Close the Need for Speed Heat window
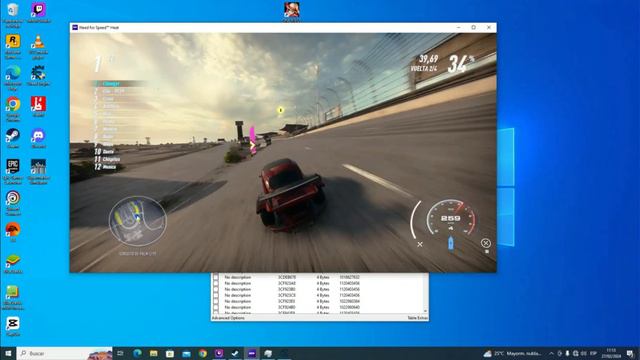The image size is (640, 360). click(x=489, y=27)
